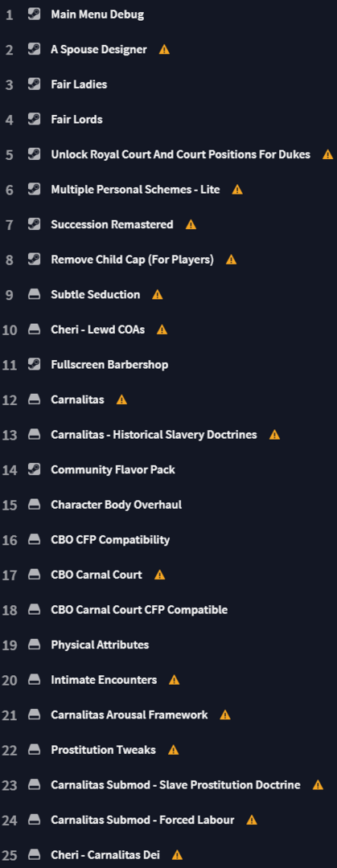
Task: Click the warning icon next to Prostitution Tweaks
Action: click(x=173, y=750)
